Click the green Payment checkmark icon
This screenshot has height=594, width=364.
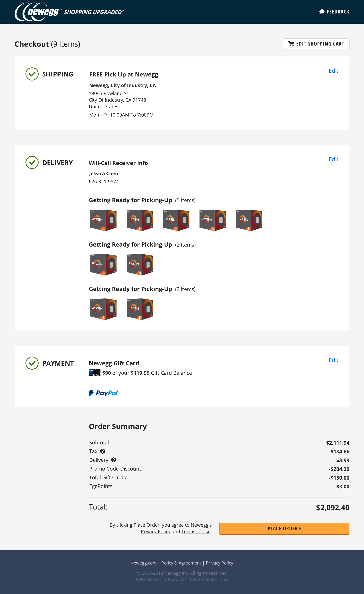(32, 363)
